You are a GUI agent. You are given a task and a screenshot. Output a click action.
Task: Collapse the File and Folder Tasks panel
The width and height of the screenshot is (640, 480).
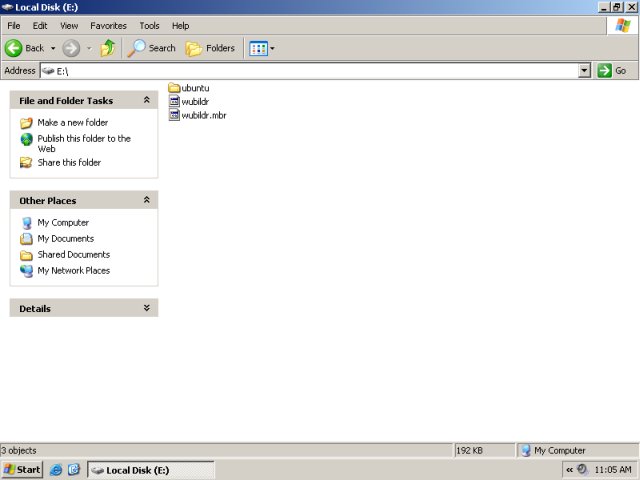click(147, 100)
